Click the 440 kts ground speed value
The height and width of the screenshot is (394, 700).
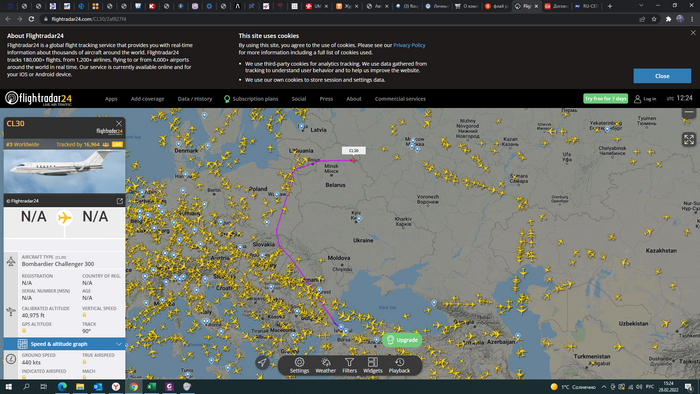(31, 362)
